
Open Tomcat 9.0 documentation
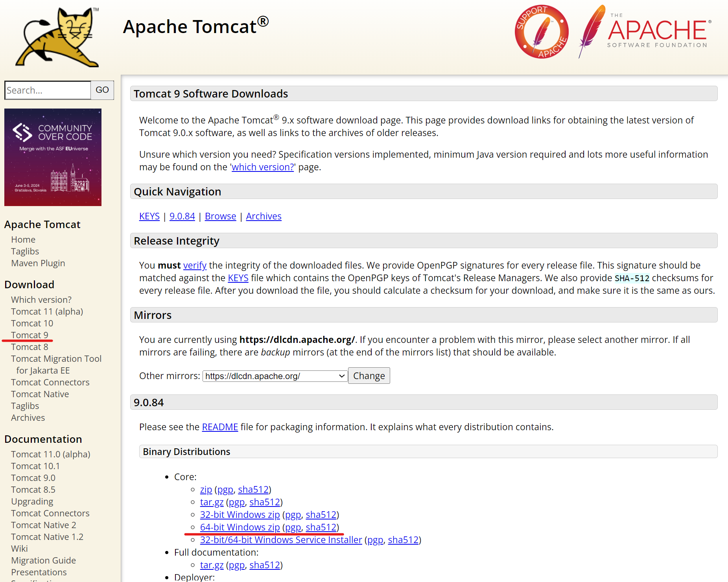(x=33, y=478)
